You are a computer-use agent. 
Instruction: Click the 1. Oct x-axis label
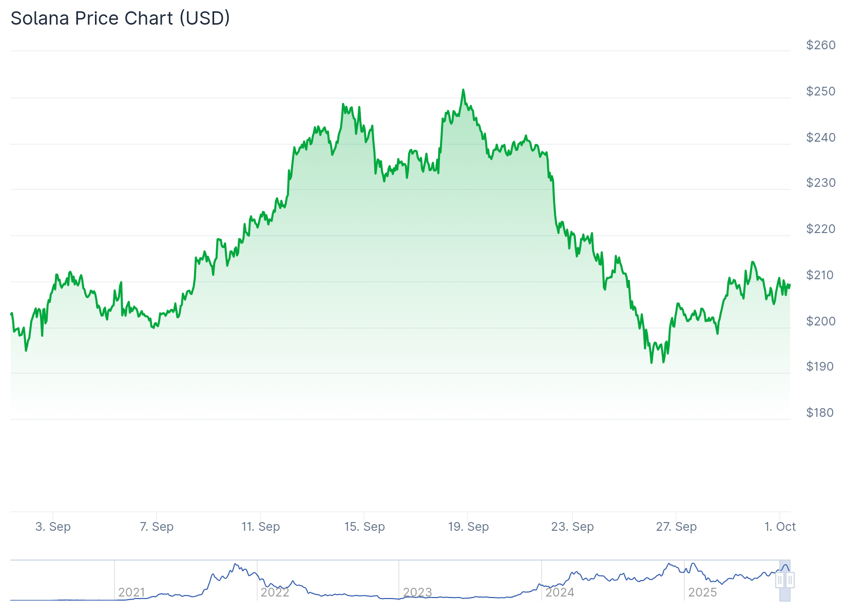click(780, 527)
